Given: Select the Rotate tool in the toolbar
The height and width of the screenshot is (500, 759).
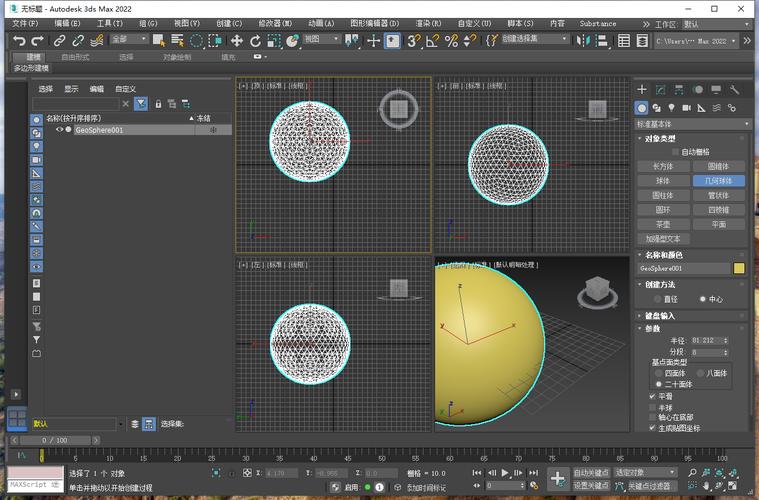Looking at the screenshot, I should pos(255,41).
